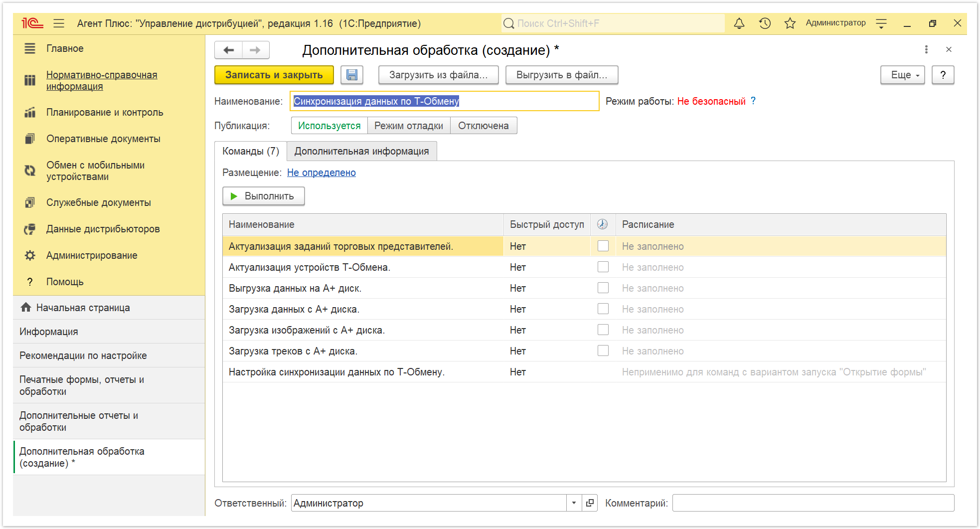Screen dimensions: 980x529
Task: Close the form with small X
Action: coord(949,49)
